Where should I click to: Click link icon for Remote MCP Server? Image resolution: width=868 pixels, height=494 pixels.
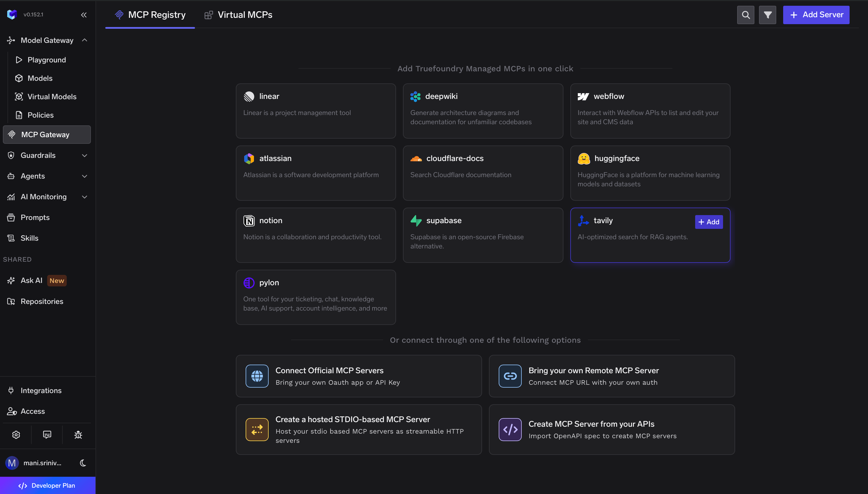[510, 376]
